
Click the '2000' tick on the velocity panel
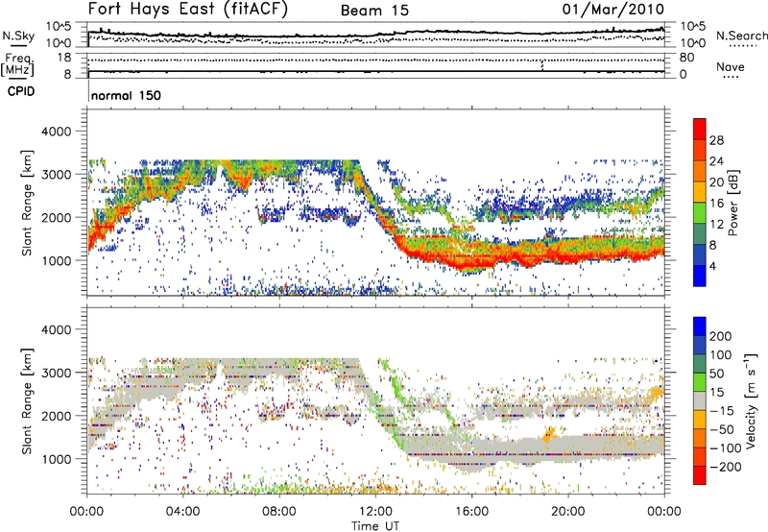point(56,416)
